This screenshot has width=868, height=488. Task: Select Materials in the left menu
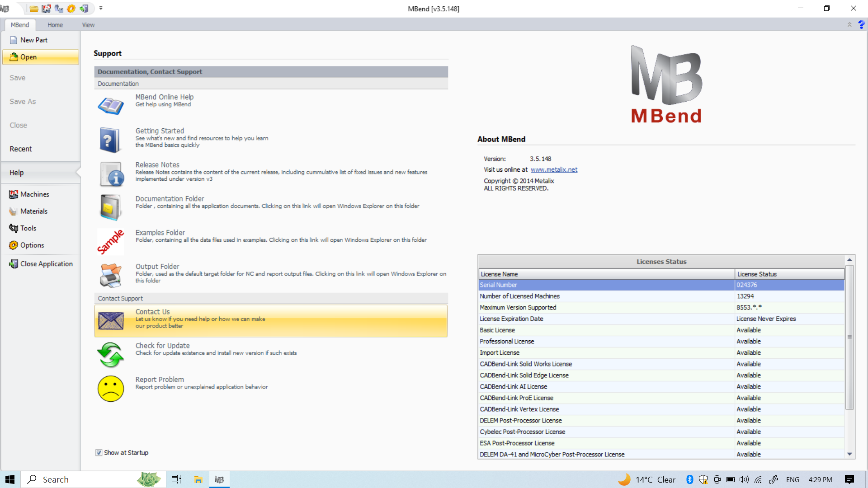33,211
